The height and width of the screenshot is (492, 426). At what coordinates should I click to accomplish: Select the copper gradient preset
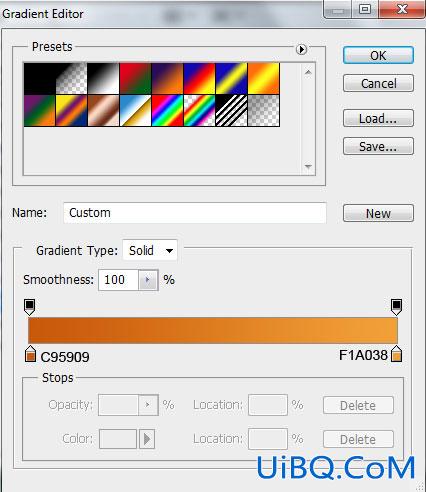tap(104, 111)
